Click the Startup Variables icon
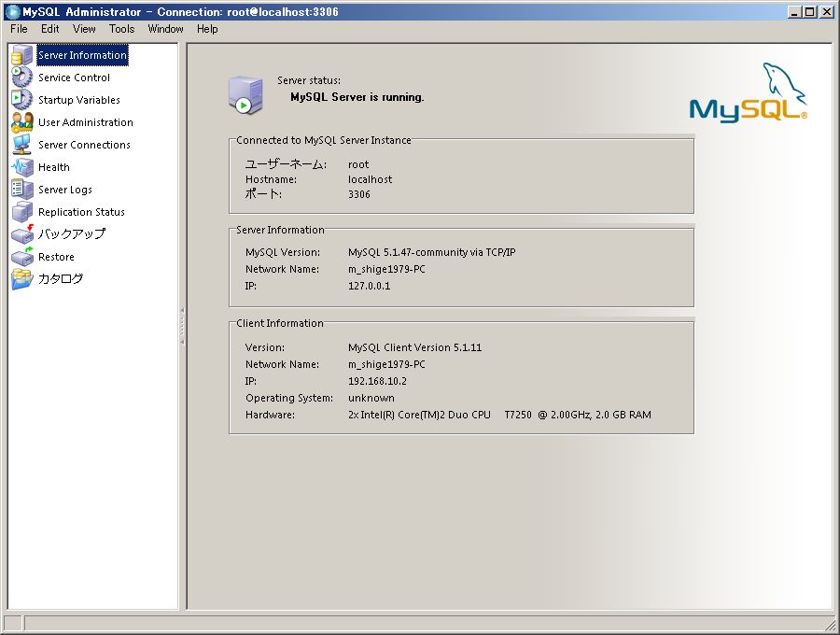Viewport: 840px width, 635px height. (22, 100)
